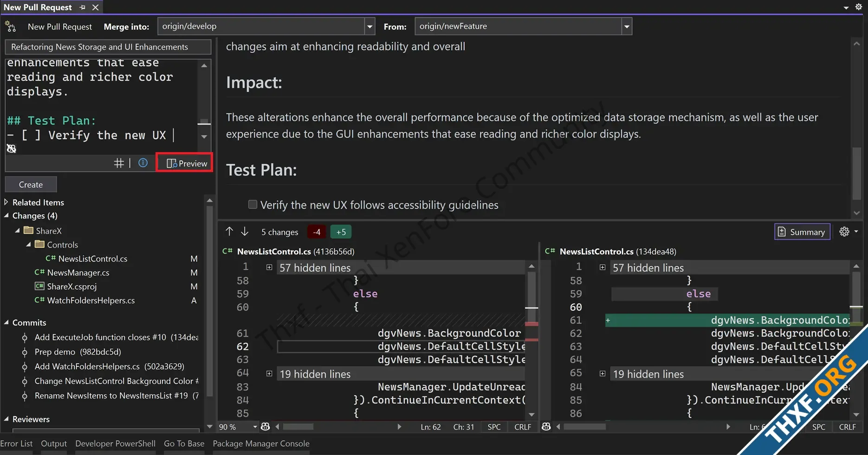Toggle the Summary diff view button

click(x=802, y=232)
